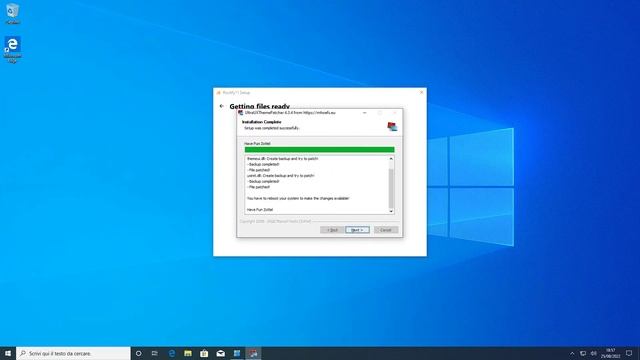Screen dimensions: 640x360
Task: Click the log scrollbar up arrow
Action: click(391, 158)
